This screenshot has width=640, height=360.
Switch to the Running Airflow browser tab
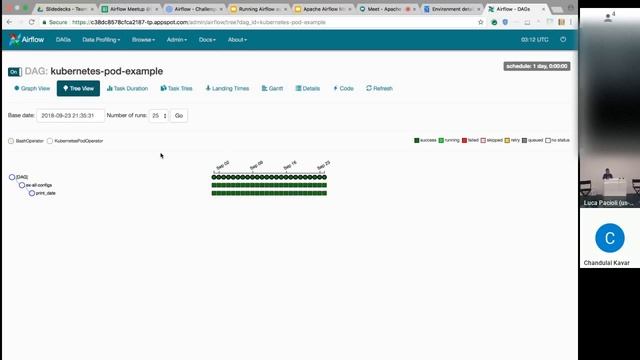click(x=258, y=9)
